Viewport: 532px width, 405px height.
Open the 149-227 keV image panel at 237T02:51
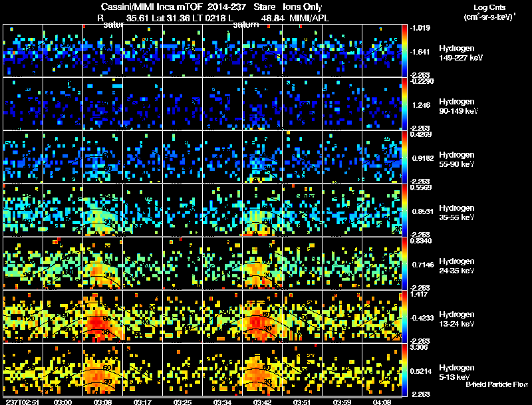point(23,51)
